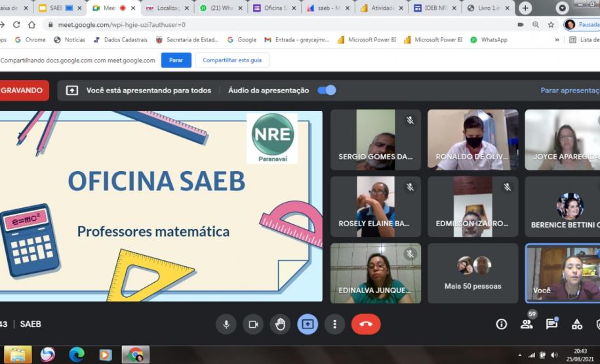Hang up with red leave call button
The height and width of the screenshot is (364, 600).
coord(366,324)
